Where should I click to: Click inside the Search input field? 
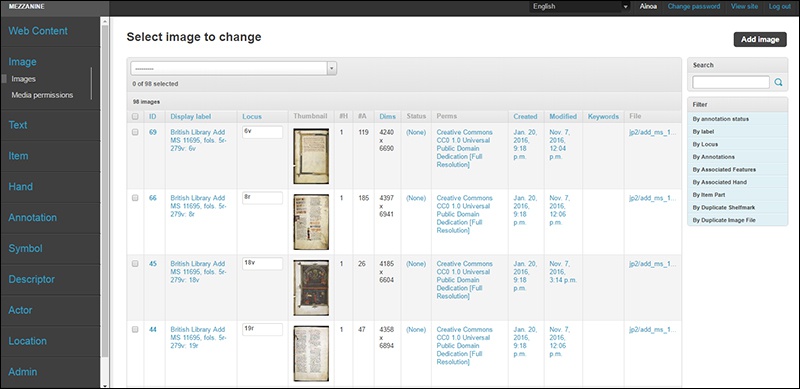tap(731, 82)
